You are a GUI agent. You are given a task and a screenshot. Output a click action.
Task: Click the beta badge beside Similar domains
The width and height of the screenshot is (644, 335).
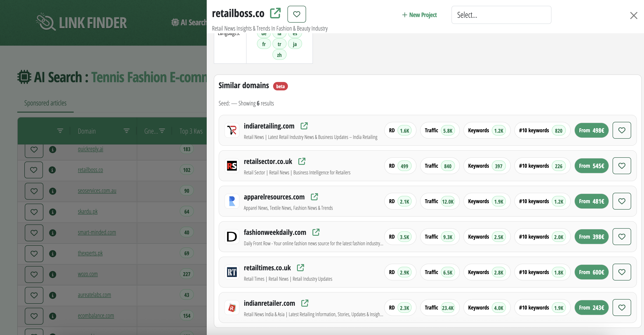coord(280,86)
